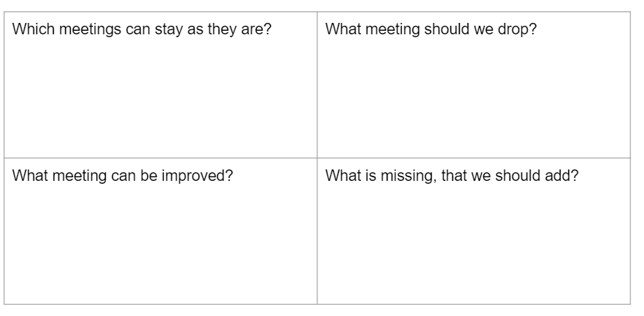This screenshot has height=316, width=644.
Task: Click the horizontal border between the left cells
Action: point(160,158)
